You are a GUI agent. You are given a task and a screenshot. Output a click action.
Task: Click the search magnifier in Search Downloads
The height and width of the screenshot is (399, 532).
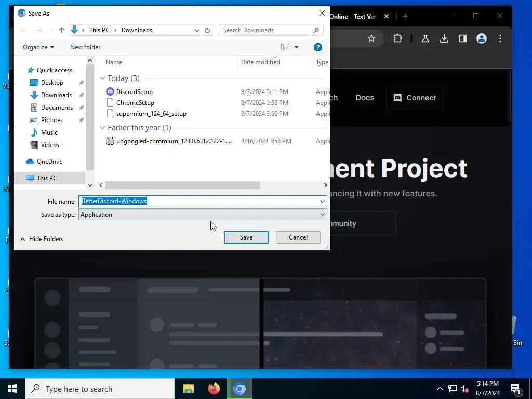coord(316,30)
